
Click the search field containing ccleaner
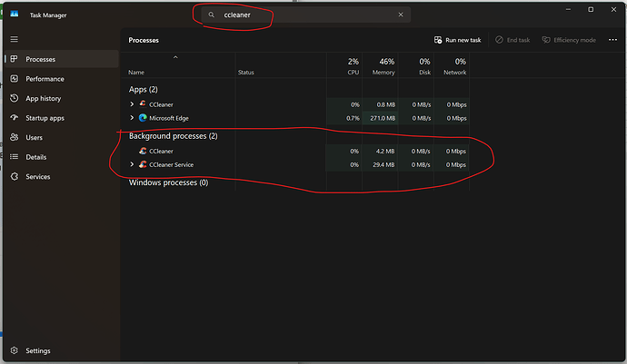click(x=306, y=15)
